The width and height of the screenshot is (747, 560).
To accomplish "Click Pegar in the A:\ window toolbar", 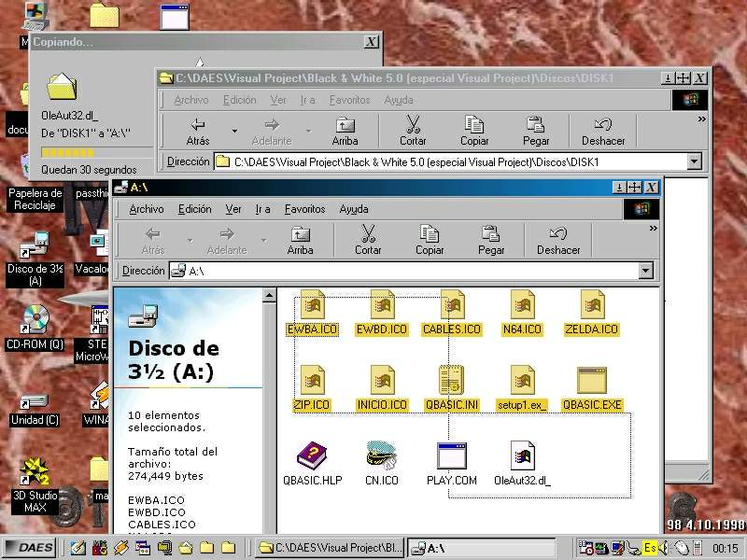I will click(x=491, y=241).
